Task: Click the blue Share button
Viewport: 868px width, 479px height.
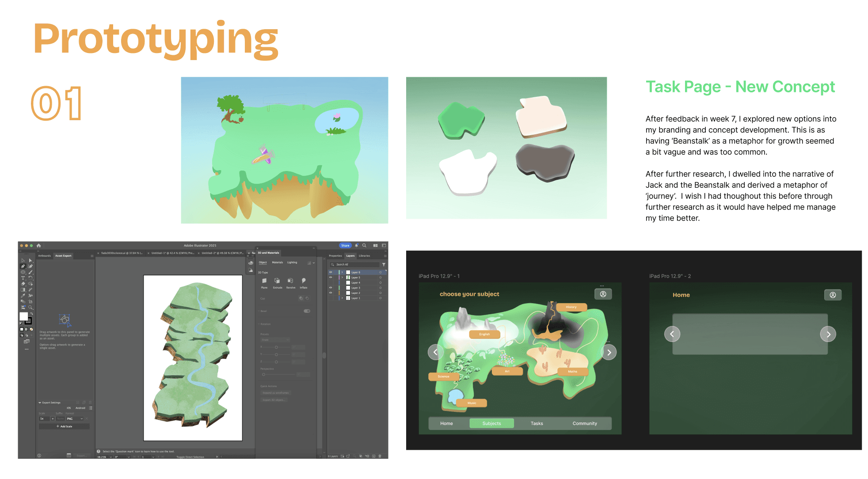Action: 345,246
